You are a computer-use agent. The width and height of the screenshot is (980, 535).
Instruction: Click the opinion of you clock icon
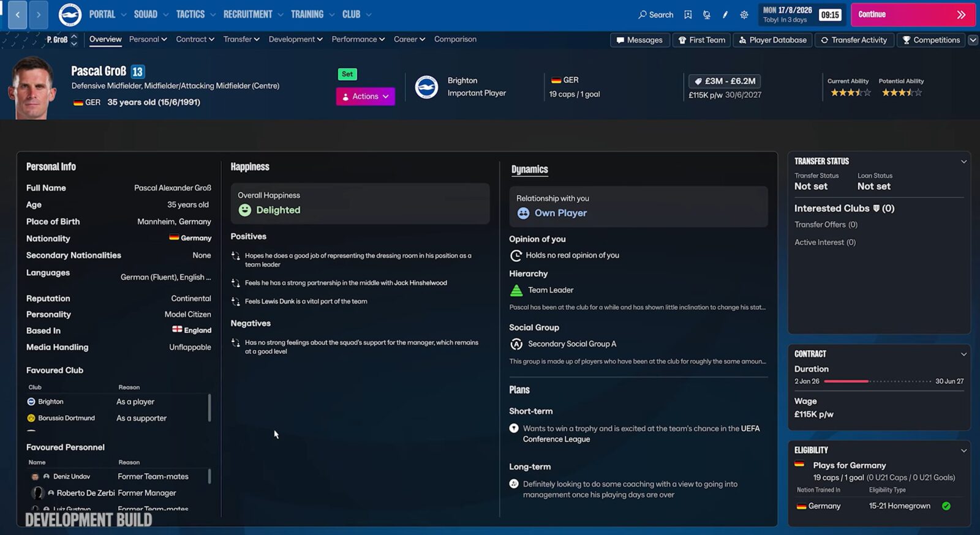point(516,255)
